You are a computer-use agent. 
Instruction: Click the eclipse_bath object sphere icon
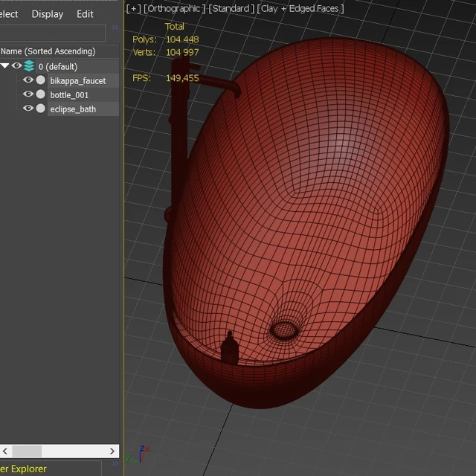pyautogui.click(x=40, y=109)
